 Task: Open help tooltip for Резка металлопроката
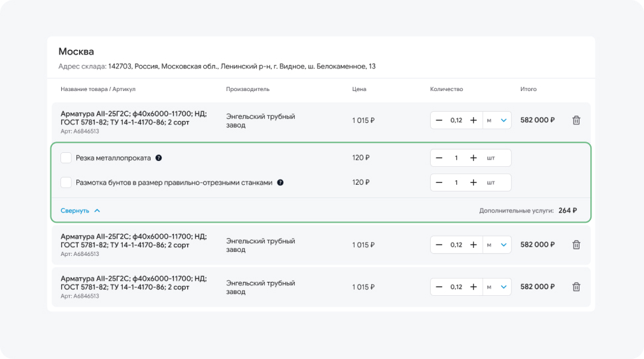pos(159,158)
